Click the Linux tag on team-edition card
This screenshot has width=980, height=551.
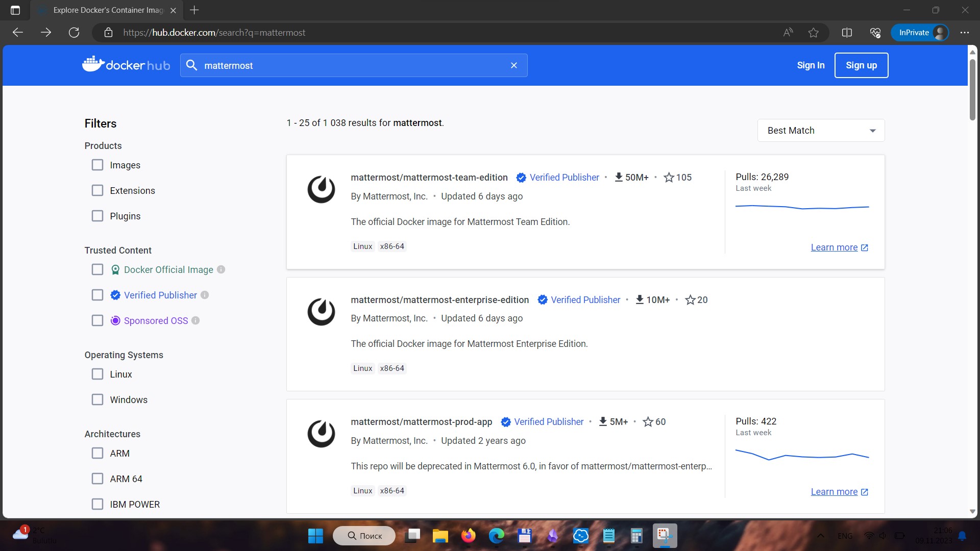362,246
